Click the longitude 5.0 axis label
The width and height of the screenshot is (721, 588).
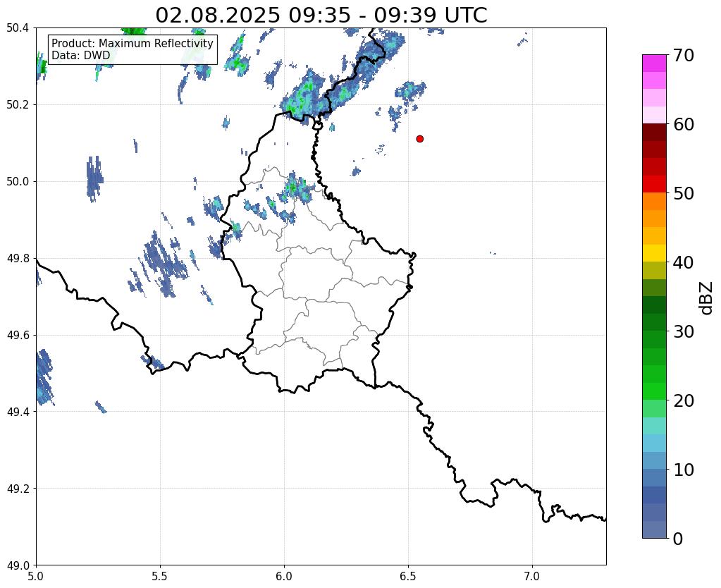(36, 576)
